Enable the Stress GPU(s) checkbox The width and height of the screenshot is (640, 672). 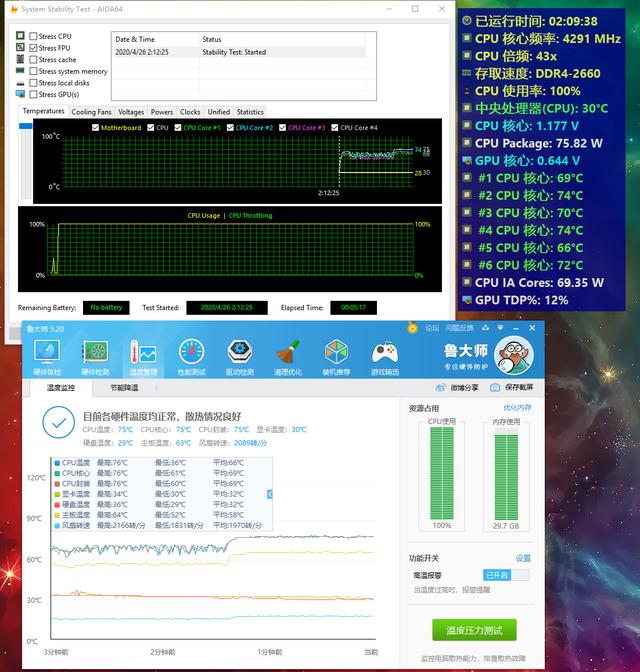[34, 95]
